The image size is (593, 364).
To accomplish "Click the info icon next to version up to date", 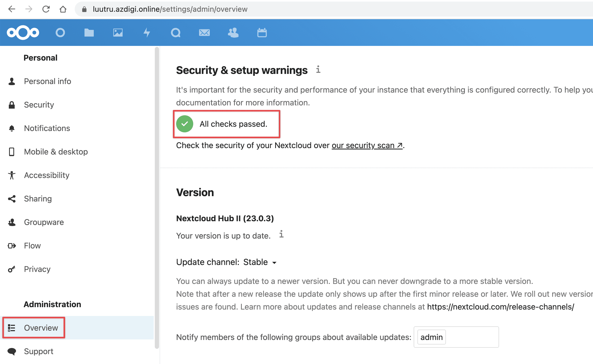I will tap(281, 234).
